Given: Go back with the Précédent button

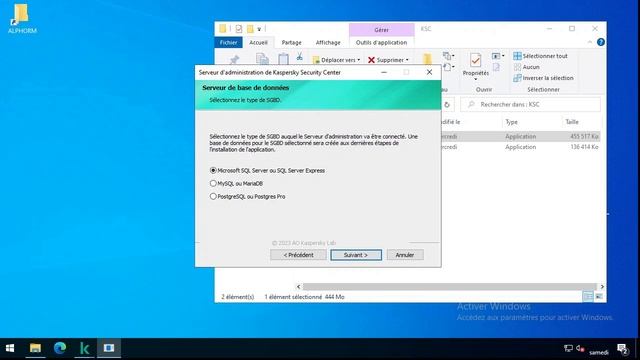Looking at the screenshot, I should tap(298, 255).
